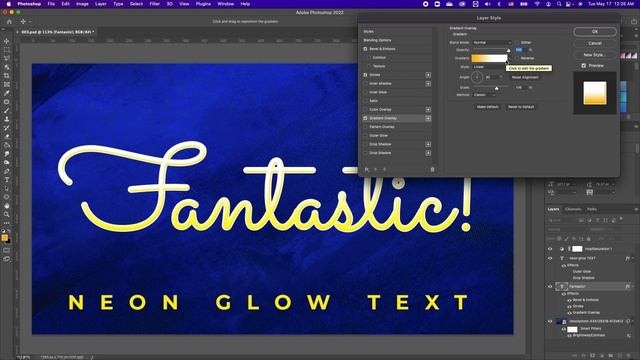Click fx badge on Fantastic! layer
Image resolution: width=640 pixels, height=360 pixels.
coord(628,287)
